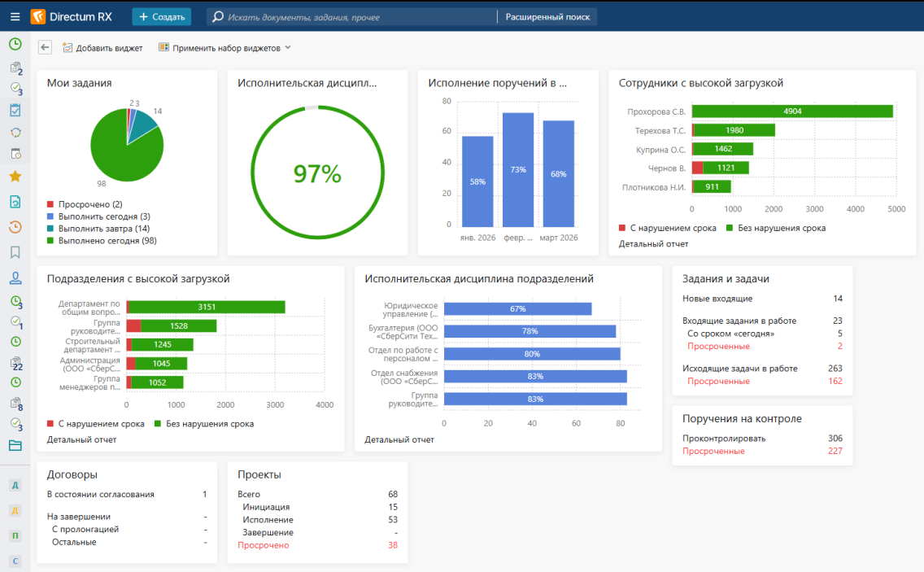Open the gold star favorites icon

(15, 176)
